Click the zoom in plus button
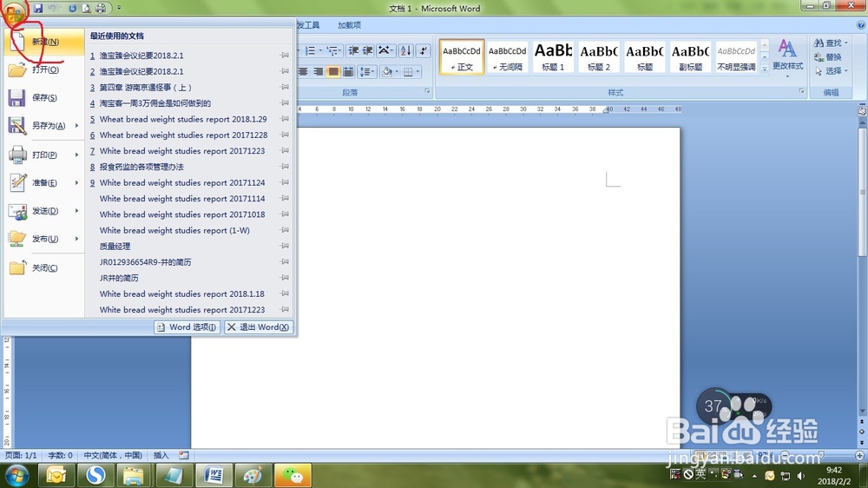The image size is (868, 488). (859, 455)
